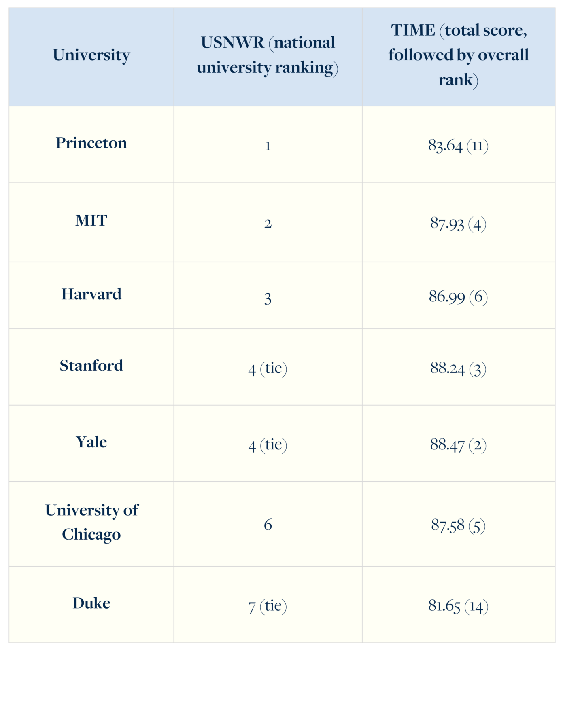Select the Princeton cell
The image size is (563, 728).
coord(91,143)
